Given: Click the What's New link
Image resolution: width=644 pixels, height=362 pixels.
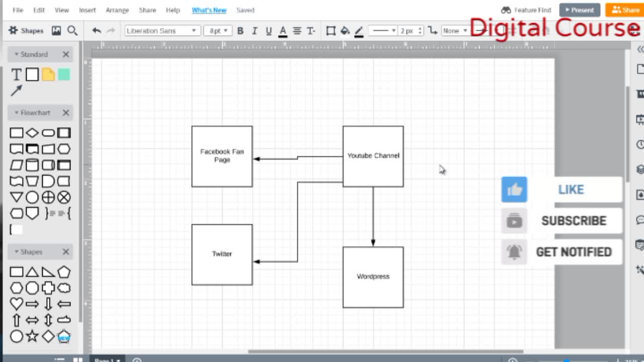Looking at the screenshot, I should (x=209, y=10).
